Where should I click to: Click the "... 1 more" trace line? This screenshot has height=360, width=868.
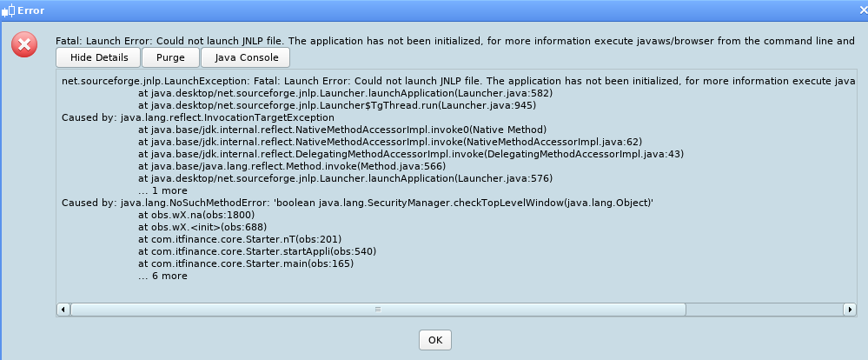coord(162,190)
